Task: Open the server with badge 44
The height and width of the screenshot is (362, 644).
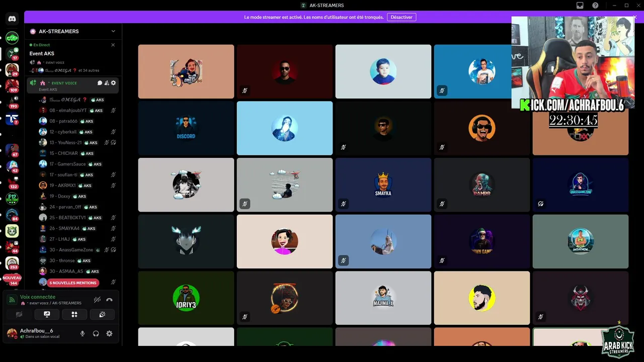Action: pos(12,247)
